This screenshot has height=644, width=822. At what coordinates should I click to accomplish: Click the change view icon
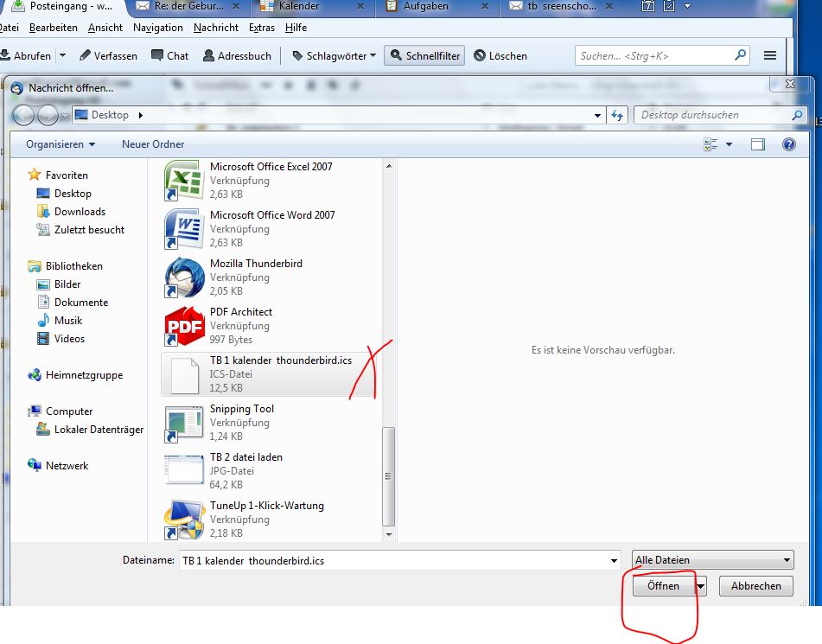(x=710, y=144)
